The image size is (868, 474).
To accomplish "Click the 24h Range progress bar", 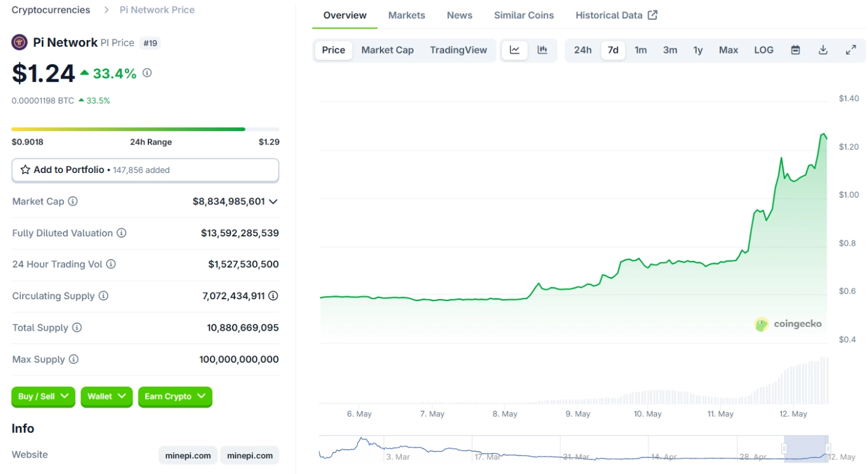I will tap(145, 129).
